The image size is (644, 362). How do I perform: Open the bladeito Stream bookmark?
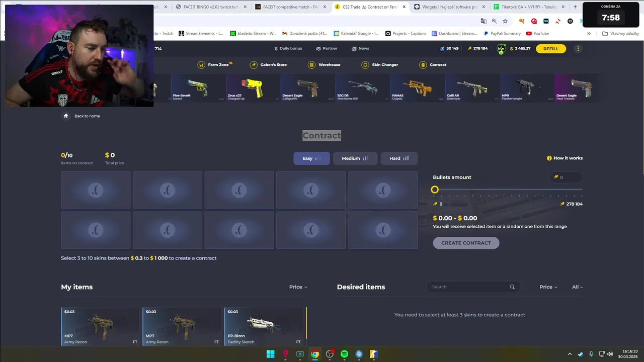(x=253, y=34)
